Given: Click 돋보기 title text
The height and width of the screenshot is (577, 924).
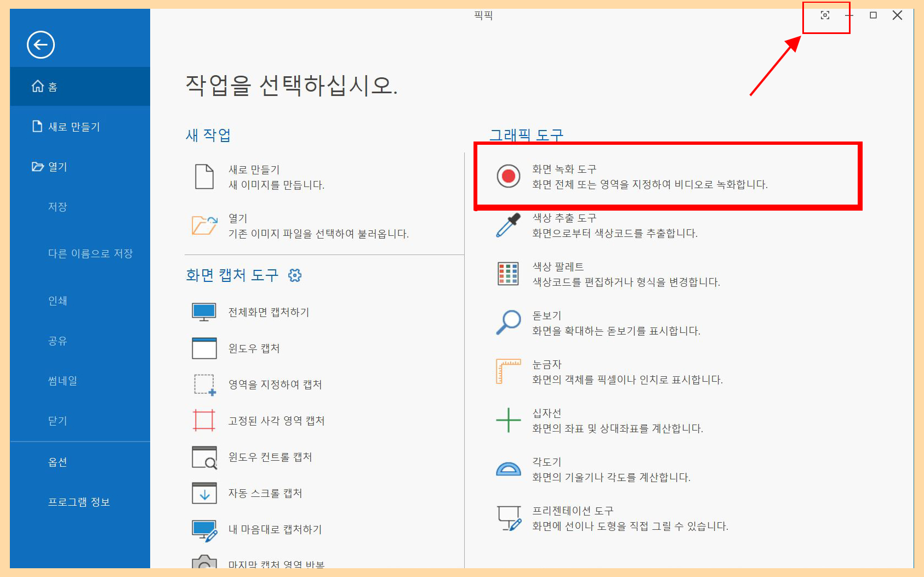Looking at the screenshot, I should [546, 315].
